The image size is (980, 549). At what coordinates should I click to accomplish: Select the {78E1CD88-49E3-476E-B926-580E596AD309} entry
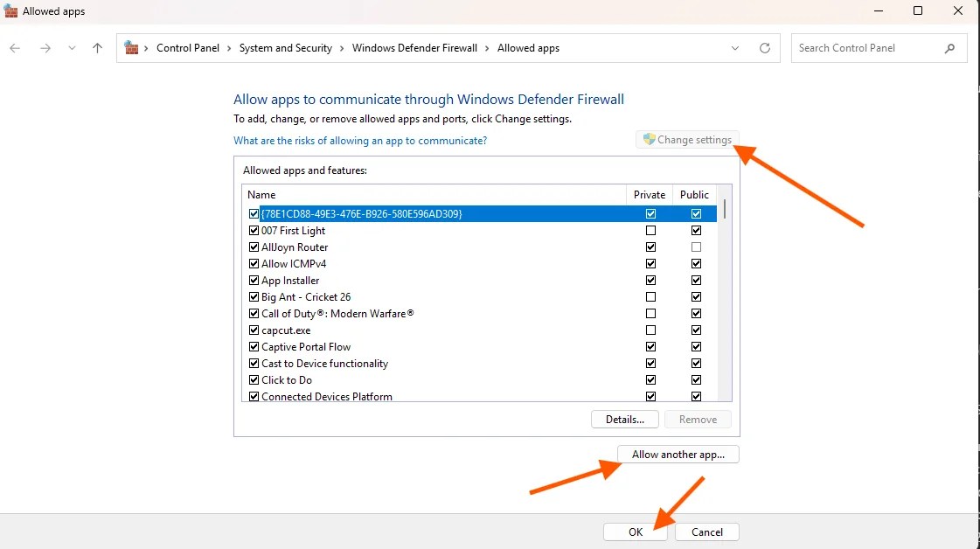pos(479,213)
